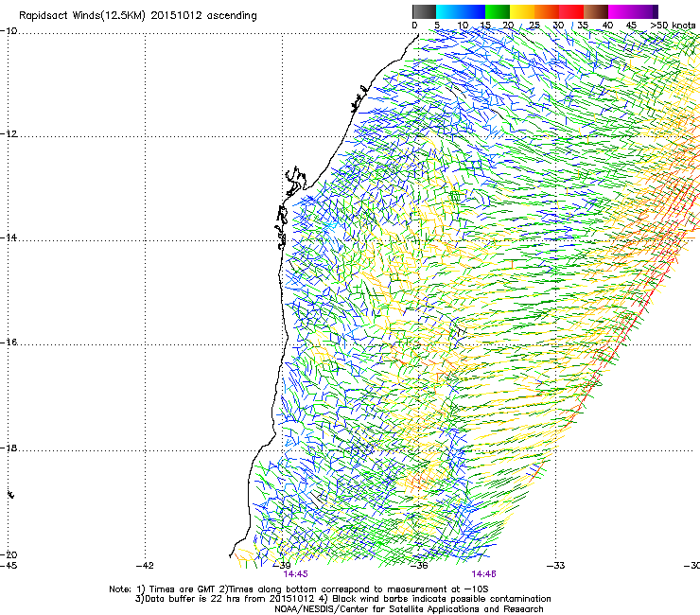The image size is (700, 615).
Task: Click the '>50 knots' legend label
Action: pos(673,26)
